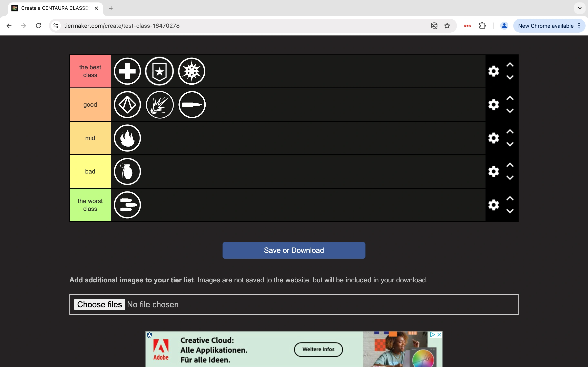Click the medic cross class icon
Screen dimensions: 588x367
click(127, 71)
